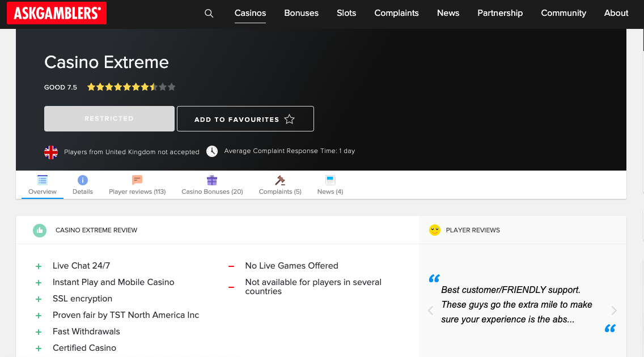The image size is (644, 357).
Task: Open the Community menu
Action: click(563, 13)
